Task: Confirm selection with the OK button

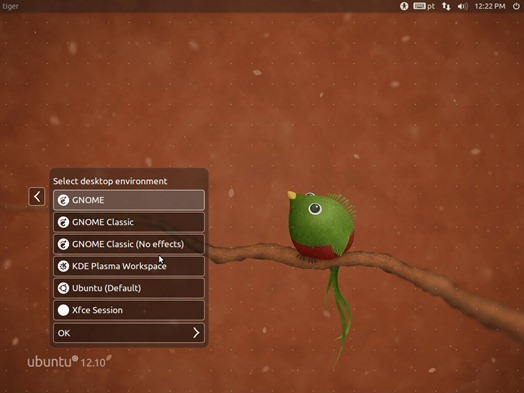Action: point(129,333)
